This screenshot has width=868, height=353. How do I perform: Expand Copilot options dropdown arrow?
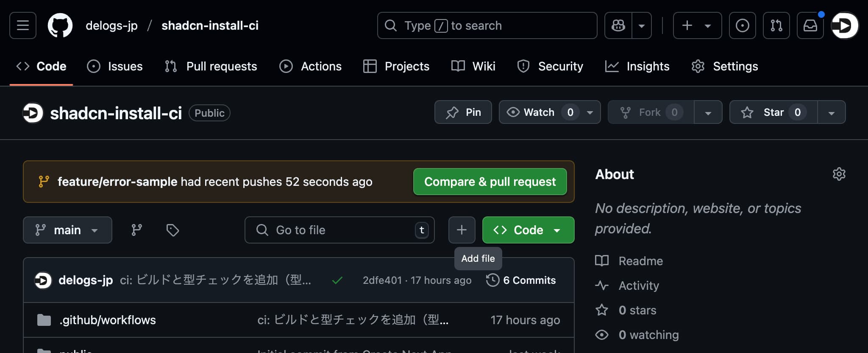pyautogui.click(x=642, y=25)
